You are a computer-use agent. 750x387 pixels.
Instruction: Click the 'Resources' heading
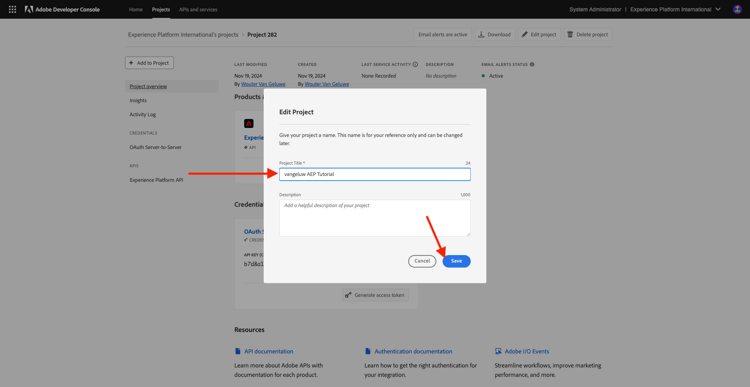click(x=249, y=330)
